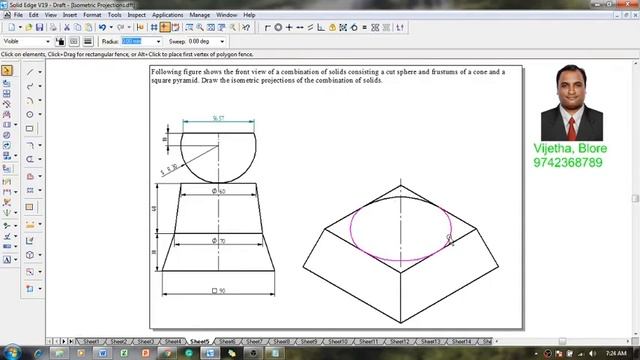Viewport: 640px width, 360px height.
Task: Click the Save file icon
Action: (39, 27)
